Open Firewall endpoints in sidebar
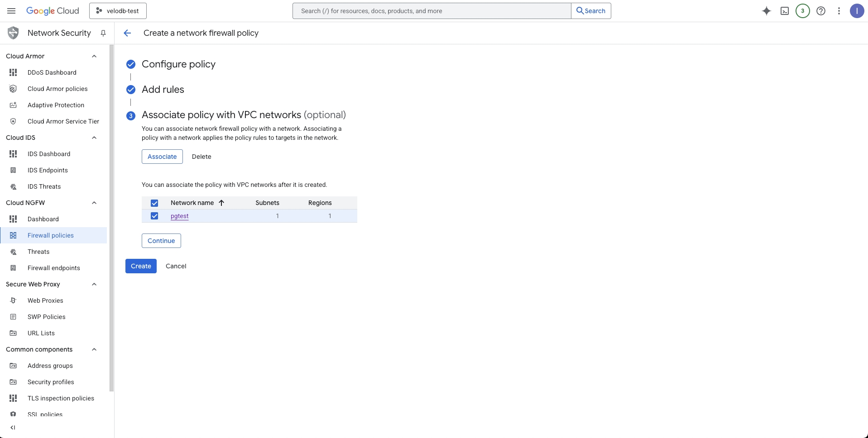The height and width of the screenshot is (438, 868). 53,268
